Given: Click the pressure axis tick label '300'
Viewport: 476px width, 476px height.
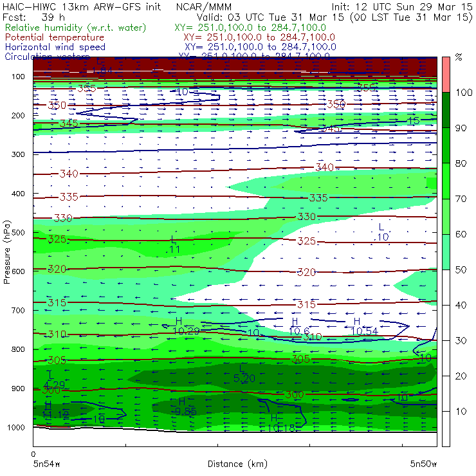Looking at the screenshot, I should (x=18, y=154).
